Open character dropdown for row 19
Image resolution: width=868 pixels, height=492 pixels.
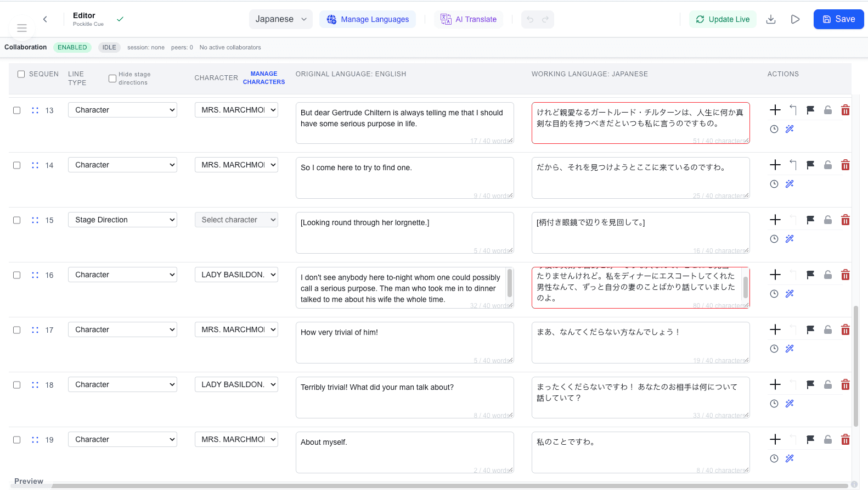[x=236, y=439]
